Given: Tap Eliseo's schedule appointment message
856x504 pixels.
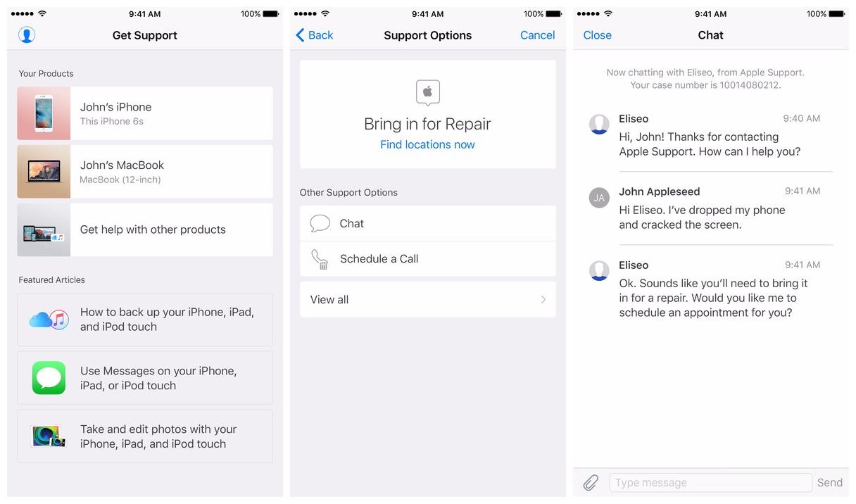Looking at the screenshot, I should [x=713, y=298].
